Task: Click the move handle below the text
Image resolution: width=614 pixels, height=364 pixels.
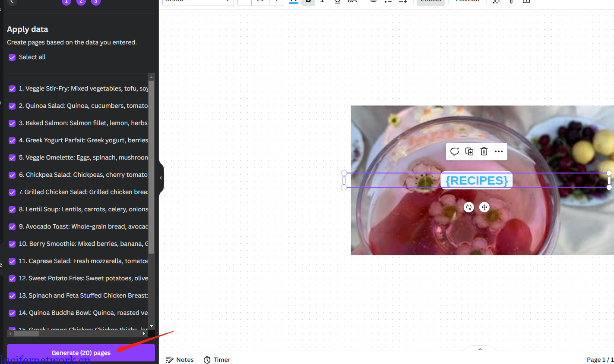Action: pyautogui.click(x=484, y=207)
